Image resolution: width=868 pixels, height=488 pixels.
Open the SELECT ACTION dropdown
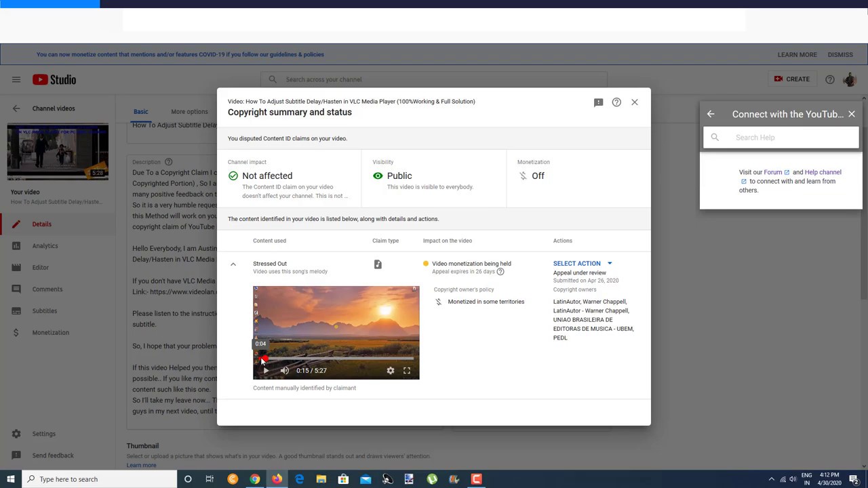[583, 264]
